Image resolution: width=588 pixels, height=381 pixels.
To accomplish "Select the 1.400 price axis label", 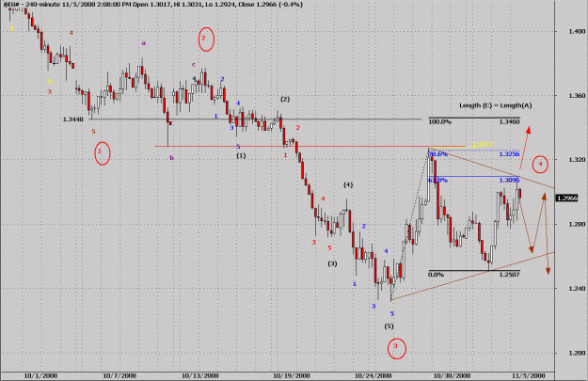I will [577, 31].
